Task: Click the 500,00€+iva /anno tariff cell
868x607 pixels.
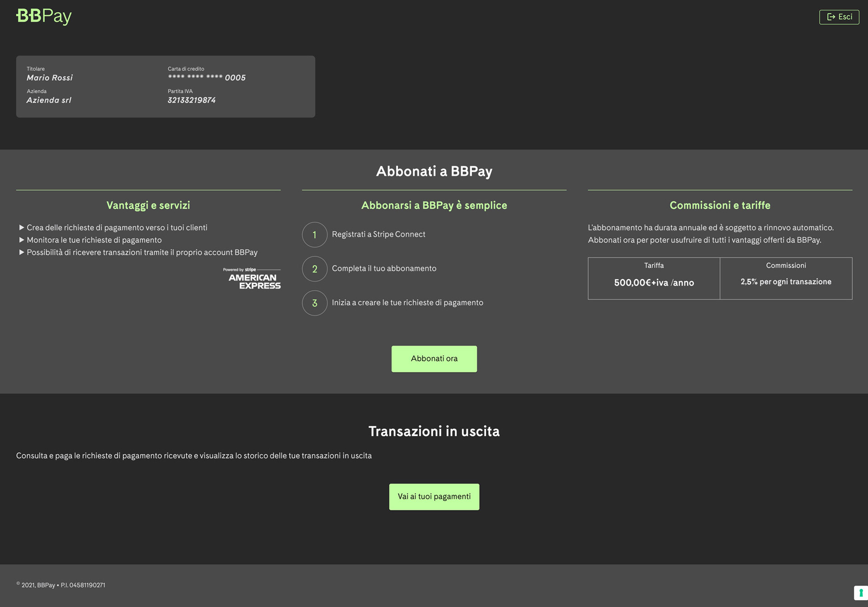Action: pos(654,278)
